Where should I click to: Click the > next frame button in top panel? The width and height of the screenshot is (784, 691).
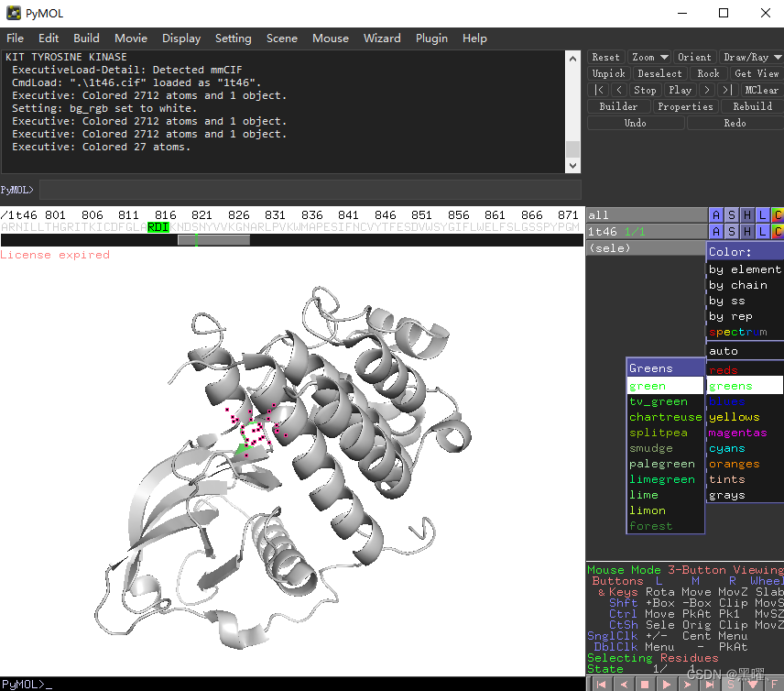pos(706,90)
